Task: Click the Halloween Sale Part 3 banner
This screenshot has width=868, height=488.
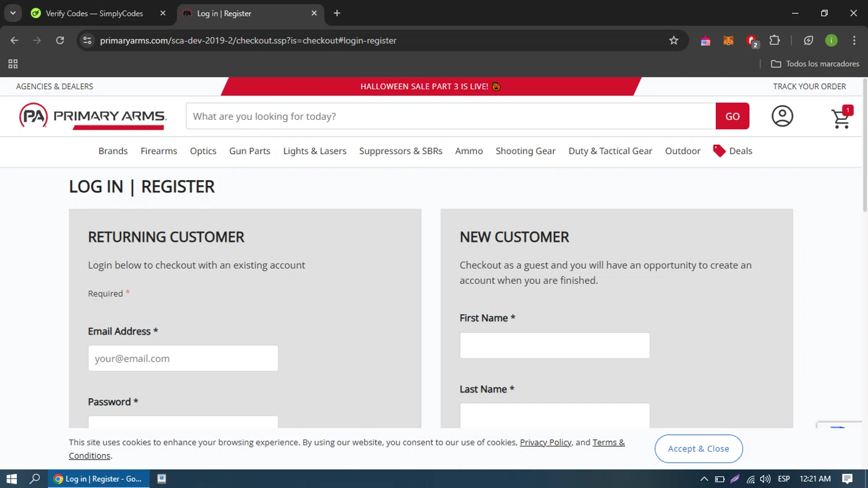Action: coord(431,86)
